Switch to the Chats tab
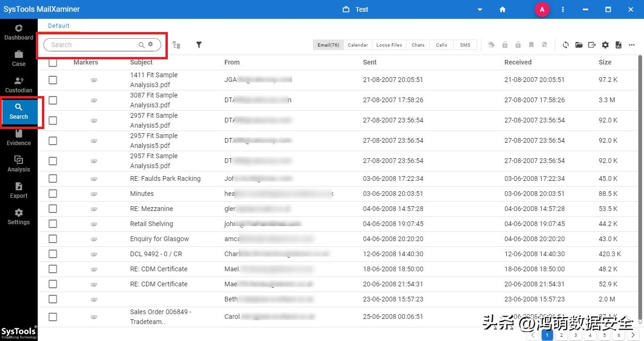This screenshot has height=341, width=644. tap(418, 45)
